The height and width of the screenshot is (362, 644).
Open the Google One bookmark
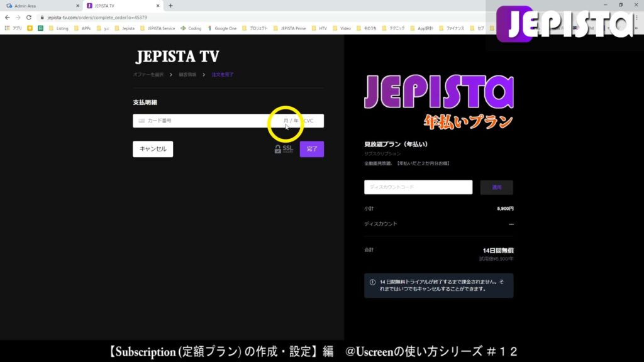click(x=222, y=28)
